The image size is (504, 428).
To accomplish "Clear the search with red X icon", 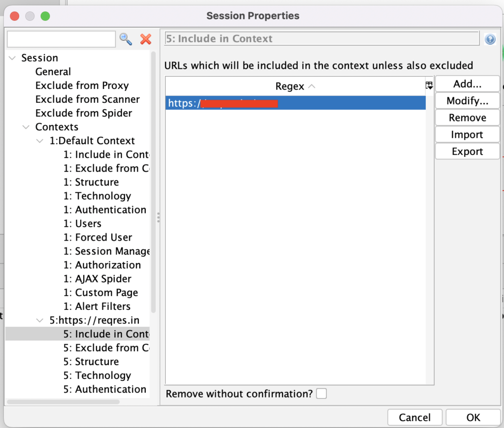I will [x=146, y=39].
